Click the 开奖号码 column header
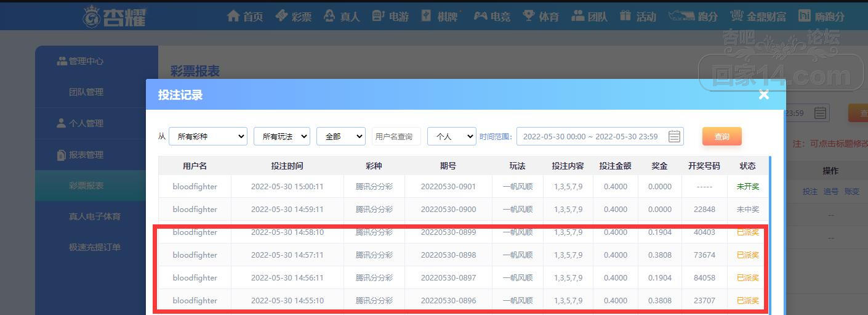 click(x=704, y=166)
